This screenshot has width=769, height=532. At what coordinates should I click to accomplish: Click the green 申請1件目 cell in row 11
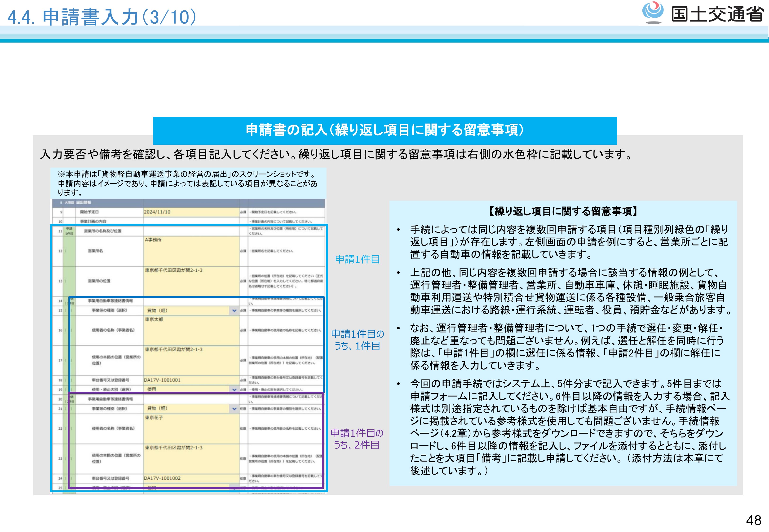69,231
